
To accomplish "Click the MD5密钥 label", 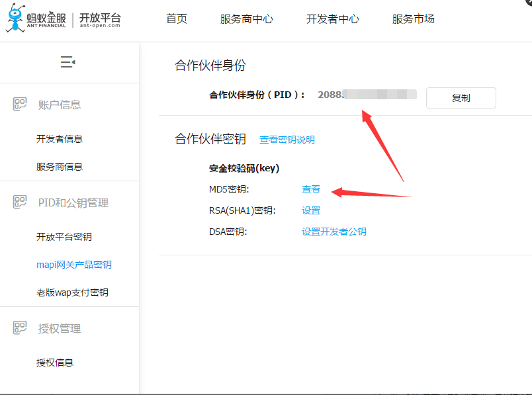I will point(229,189).
